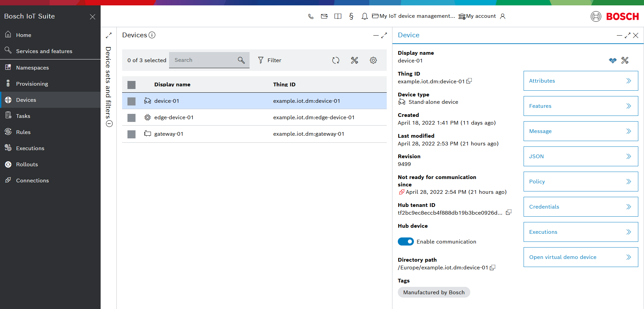Click the Device panel tools icon
The image size is (644, 309).
(625, 60)
